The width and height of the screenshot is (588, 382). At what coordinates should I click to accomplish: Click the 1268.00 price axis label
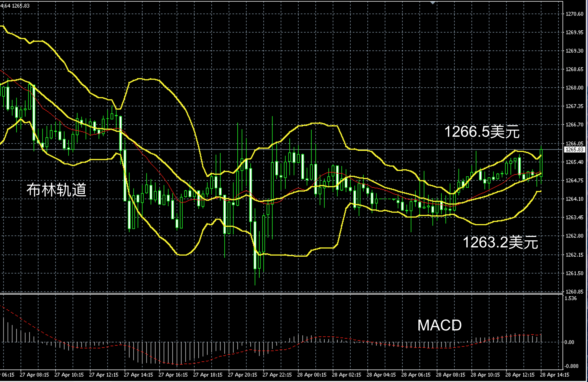574,88
